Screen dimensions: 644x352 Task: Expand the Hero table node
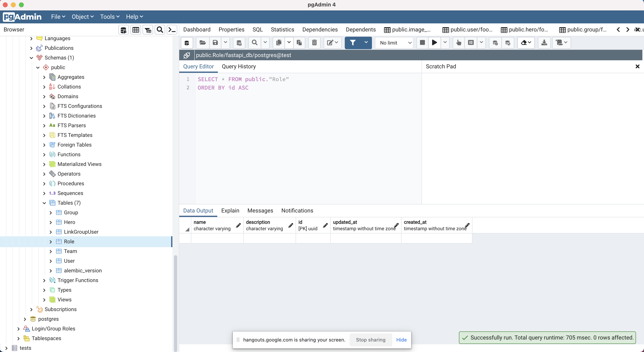pyautogui.click(x=51, y=222)
